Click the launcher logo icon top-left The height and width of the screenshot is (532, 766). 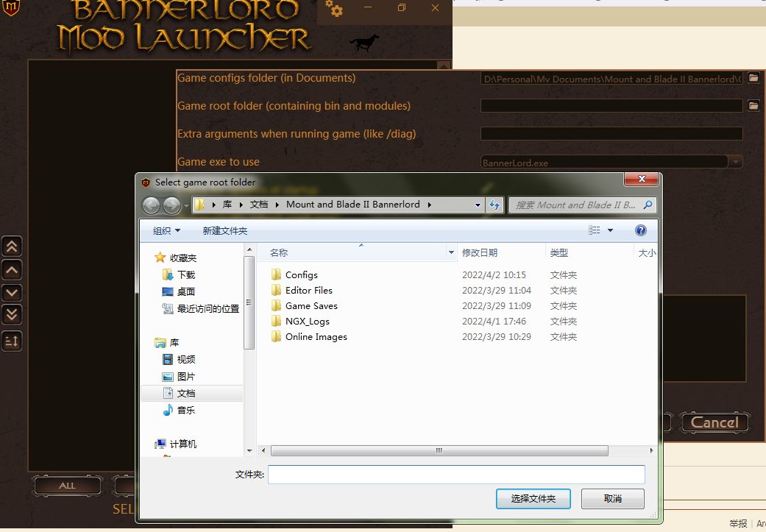(x=10, y=7)
